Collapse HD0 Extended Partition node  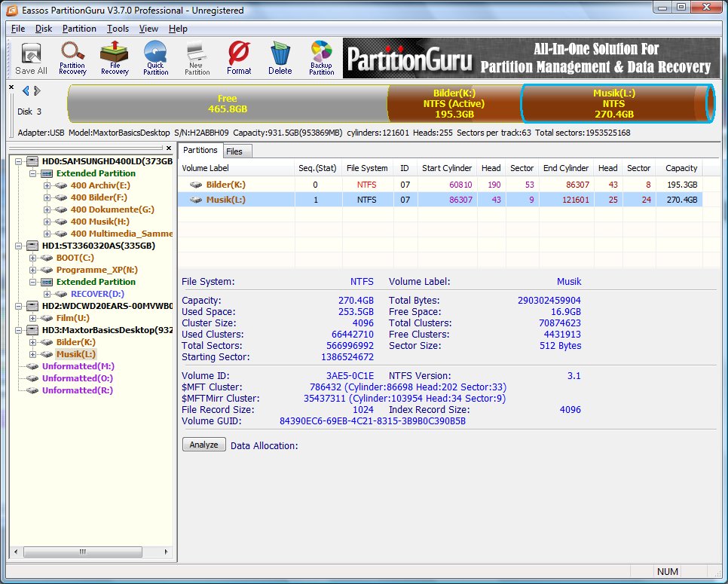click(32, 173)
